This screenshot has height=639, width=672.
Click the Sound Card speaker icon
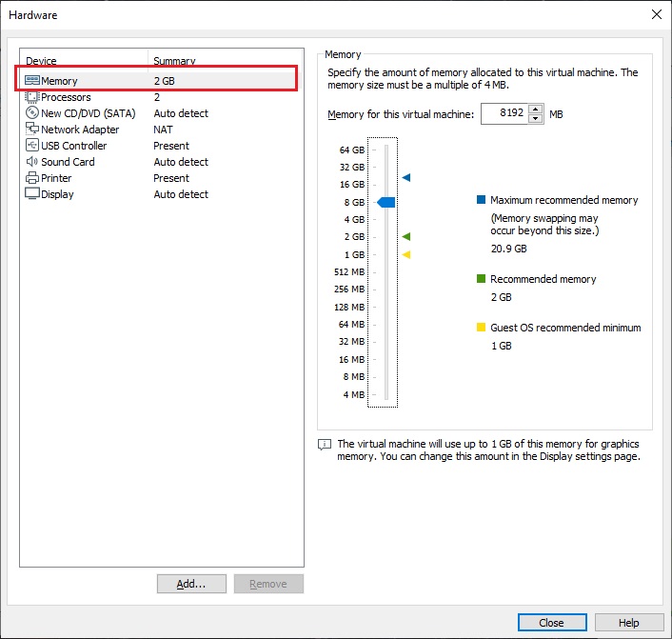point(32,162)
